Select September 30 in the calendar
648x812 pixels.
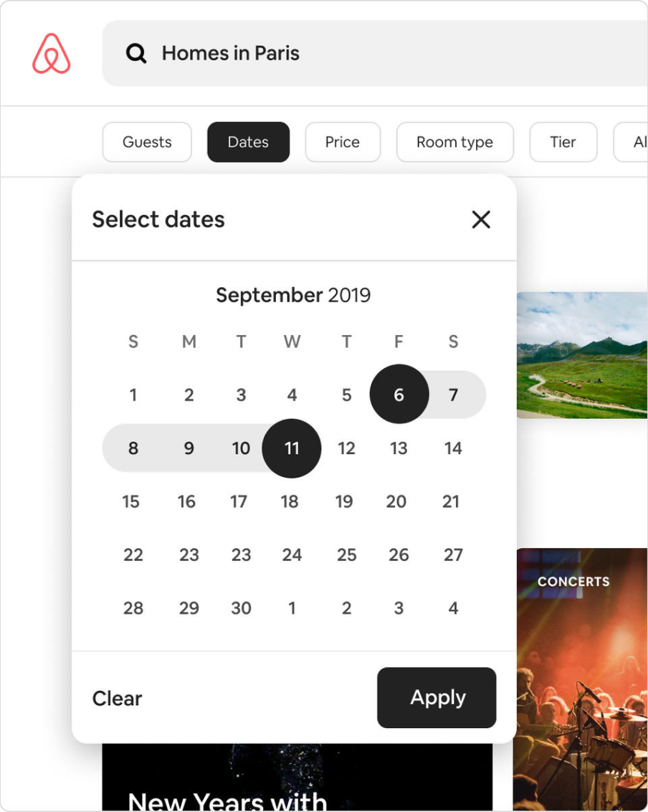click(x=241, y=608)
